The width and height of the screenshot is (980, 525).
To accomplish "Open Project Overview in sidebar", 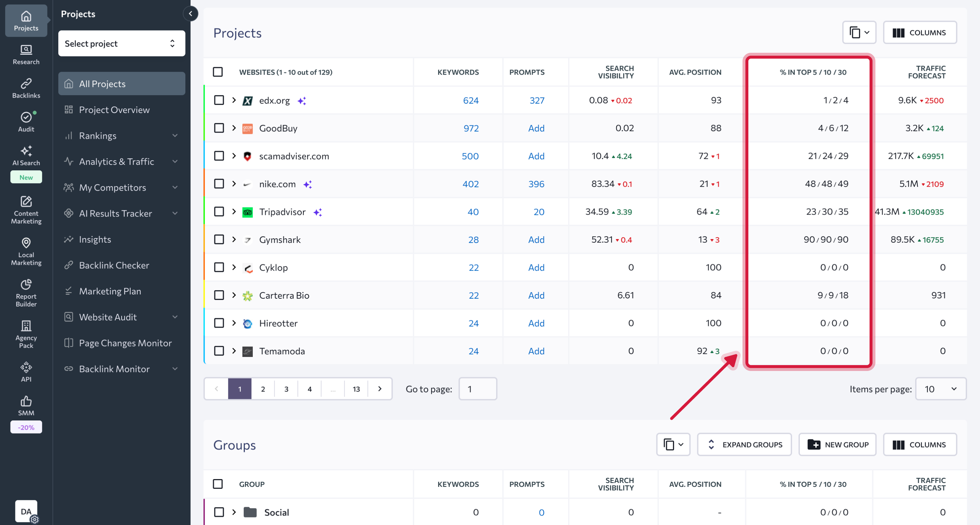I will coord(122,109).
